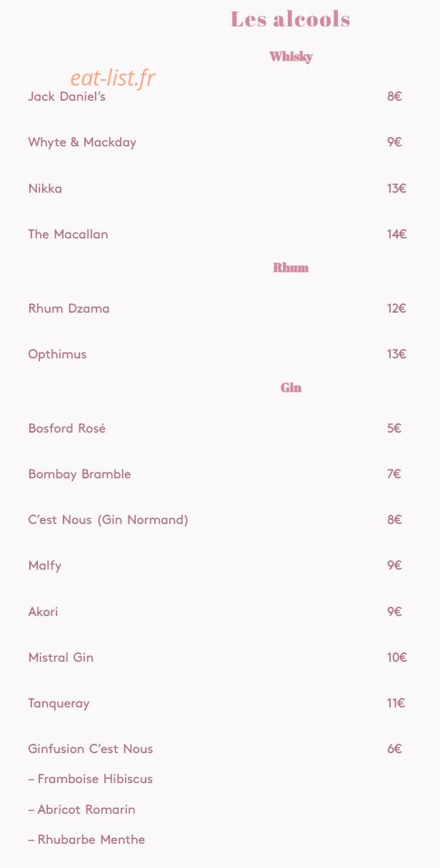Select Ginfusion C'est Nous item

pyautogui.click(x=91, y=749)
